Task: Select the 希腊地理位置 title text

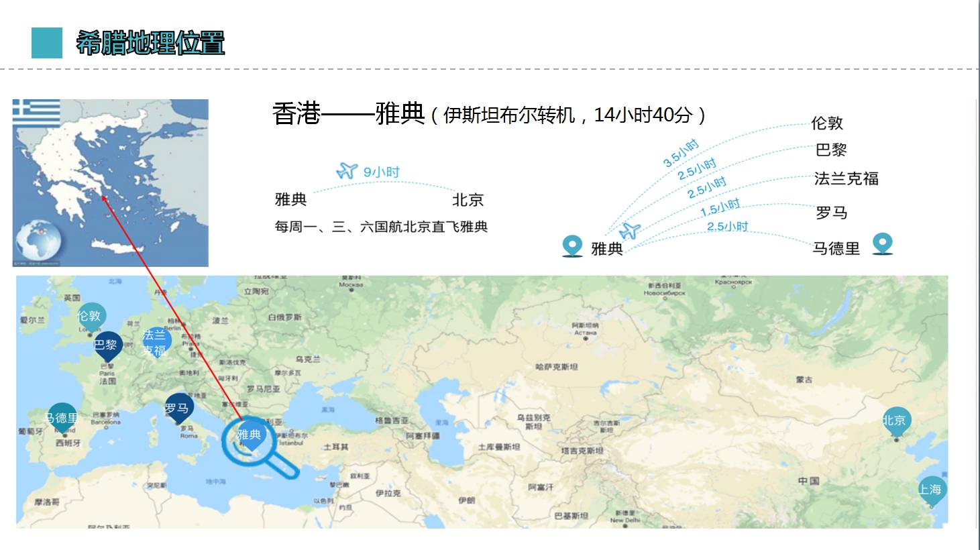Action: coord(150,44)
